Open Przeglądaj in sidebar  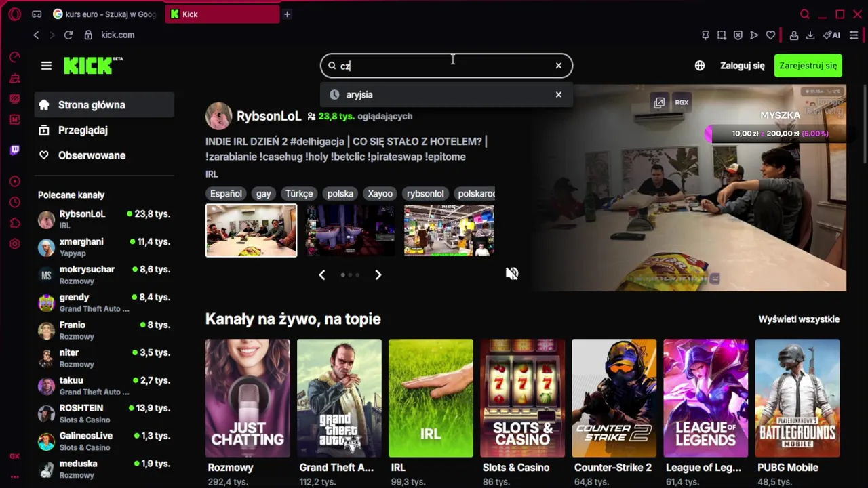pos(104,130)
